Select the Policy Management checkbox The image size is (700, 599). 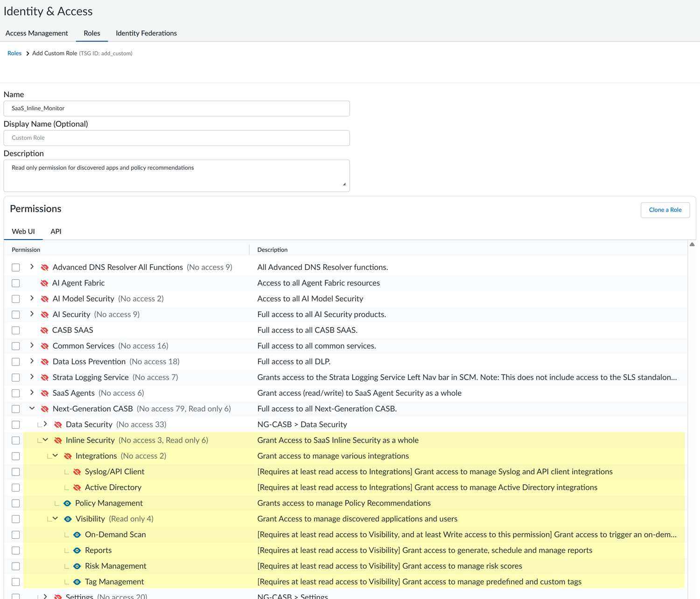click(16, 503)
